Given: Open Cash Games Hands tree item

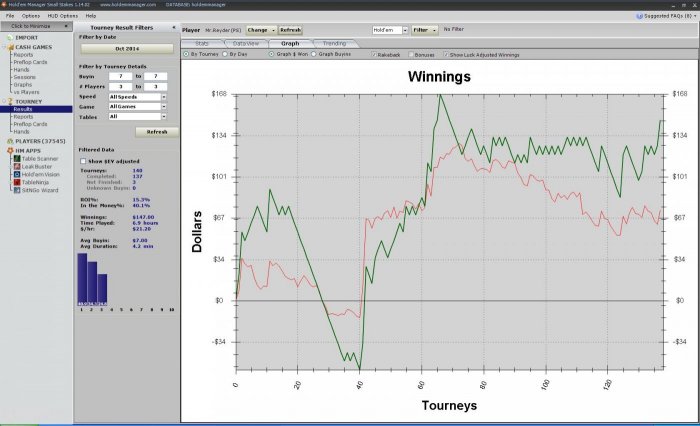Looking at the screenshot, I should coord(21,70).
